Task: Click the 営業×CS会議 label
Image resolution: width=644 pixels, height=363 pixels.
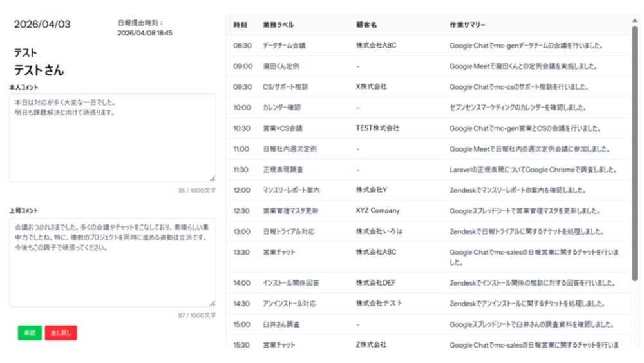Action: tap(283, 128)
